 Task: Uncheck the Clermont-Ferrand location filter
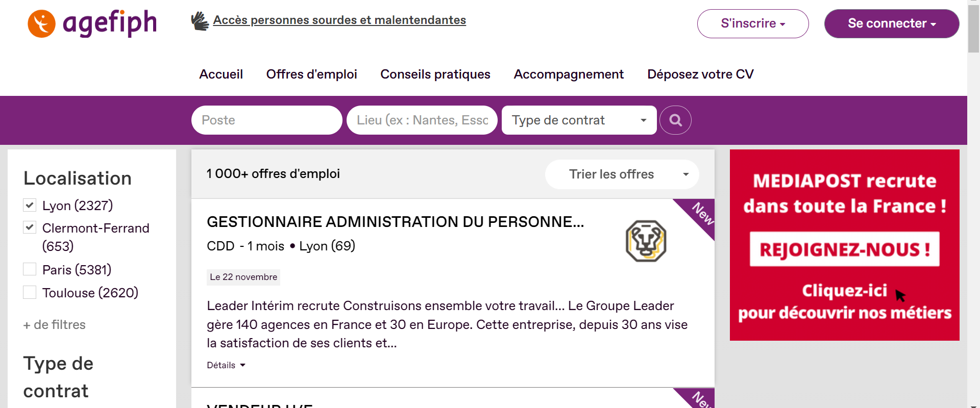click(30, 227)
